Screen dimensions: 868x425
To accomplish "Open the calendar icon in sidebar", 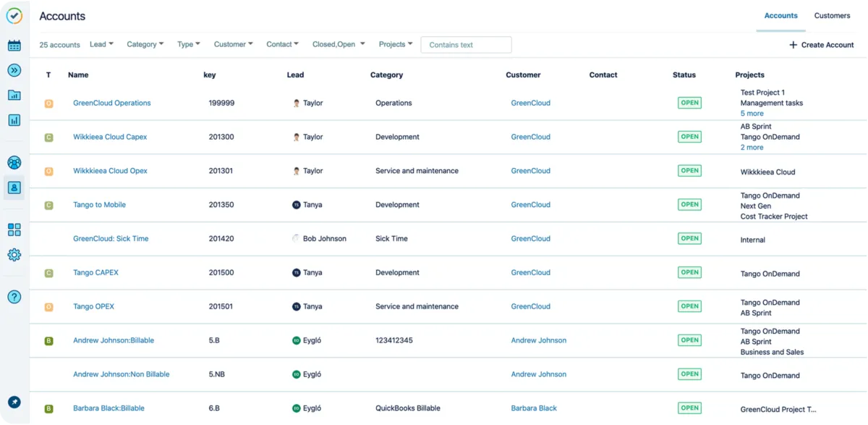I will coord(14,46).
